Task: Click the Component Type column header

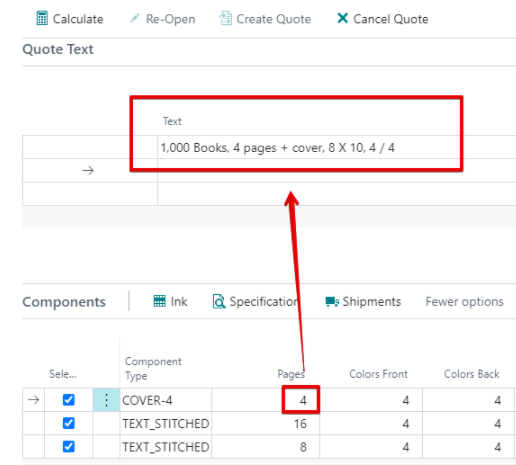Action: pyautogui.click(x=153, y=368)
